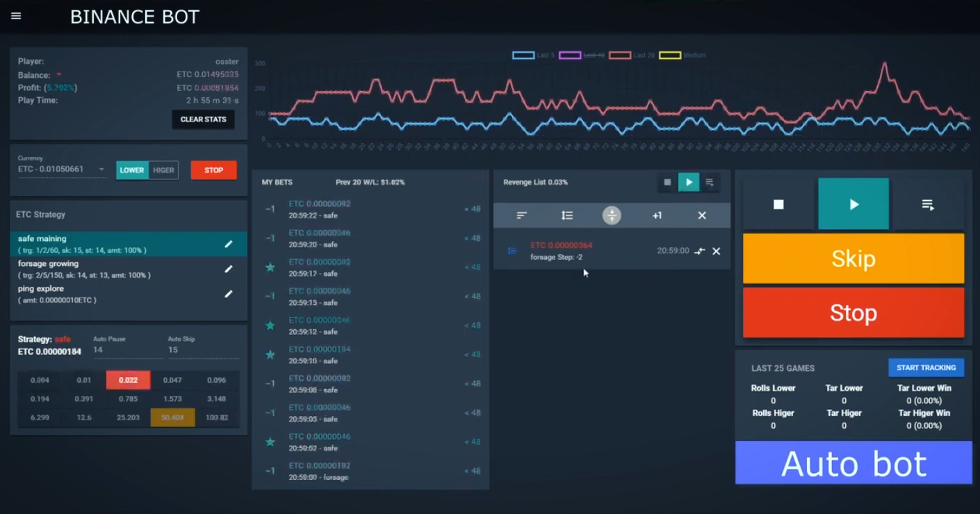Click the orange Skip button

[x=853, y=258]
